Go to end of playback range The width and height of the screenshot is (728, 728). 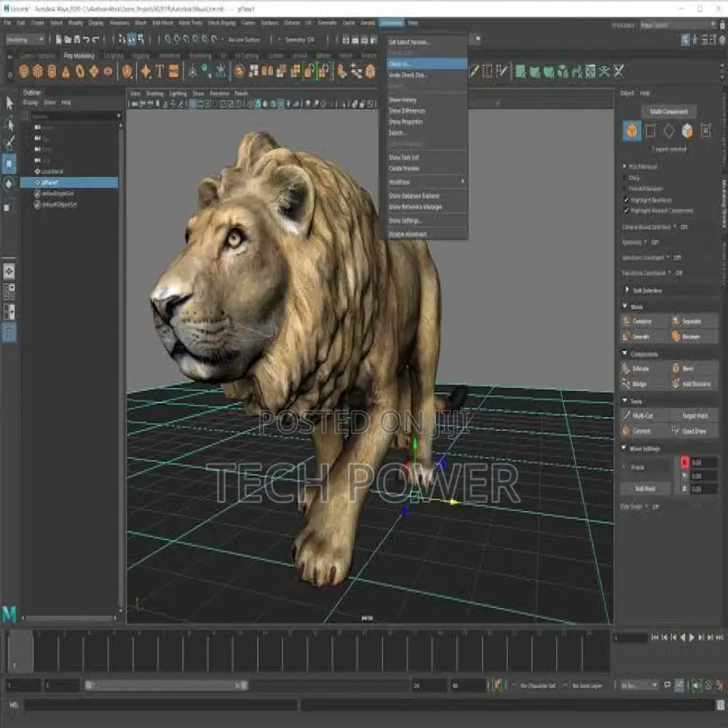coord(720,638)
